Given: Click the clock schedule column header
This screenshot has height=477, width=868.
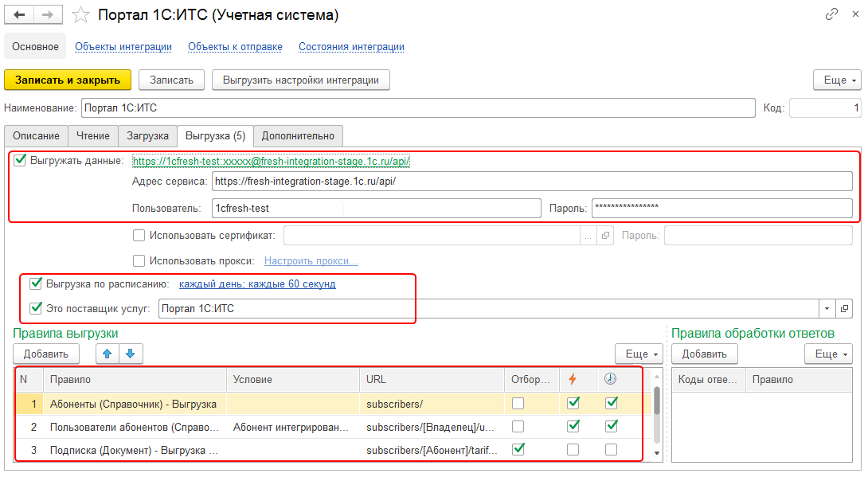Looking at the screenshot, I should click(x=611, y=380).
